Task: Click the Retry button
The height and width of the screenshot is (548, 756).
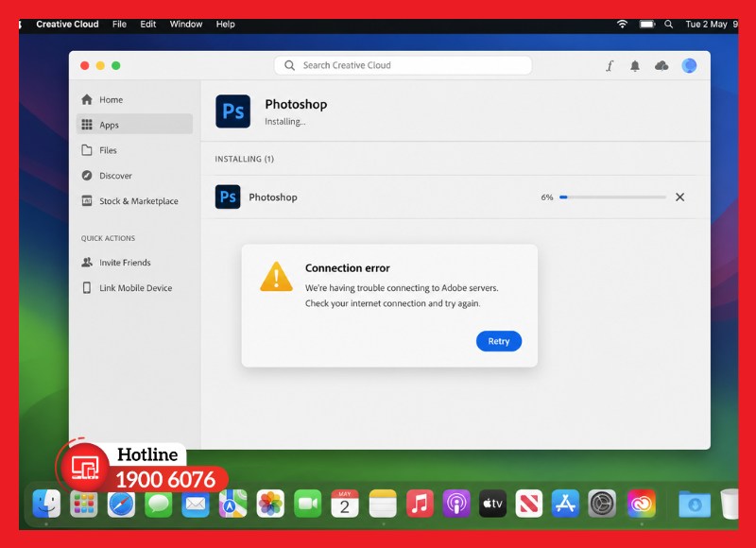Action: coord(499,341)
